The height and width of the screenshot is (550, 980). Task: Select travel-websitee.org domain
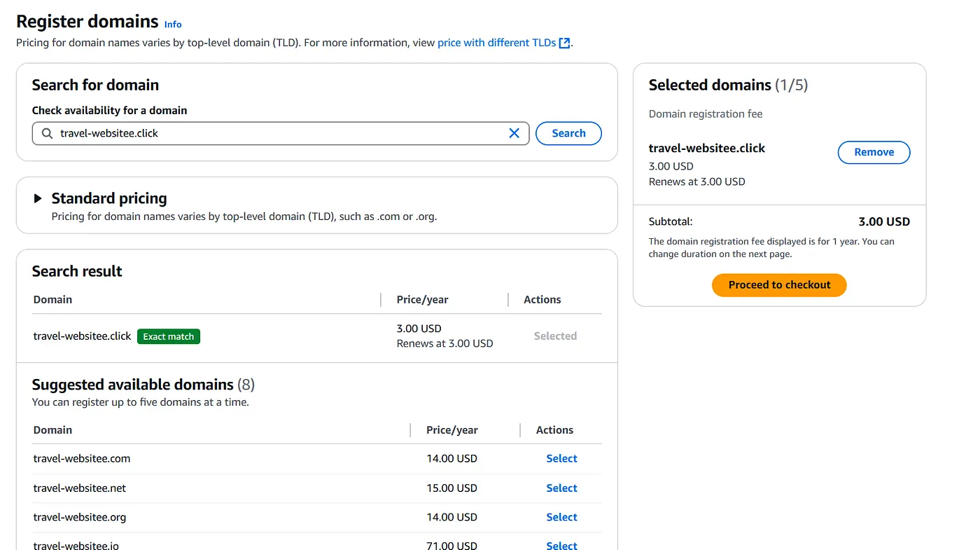click(x=561, y=517)
